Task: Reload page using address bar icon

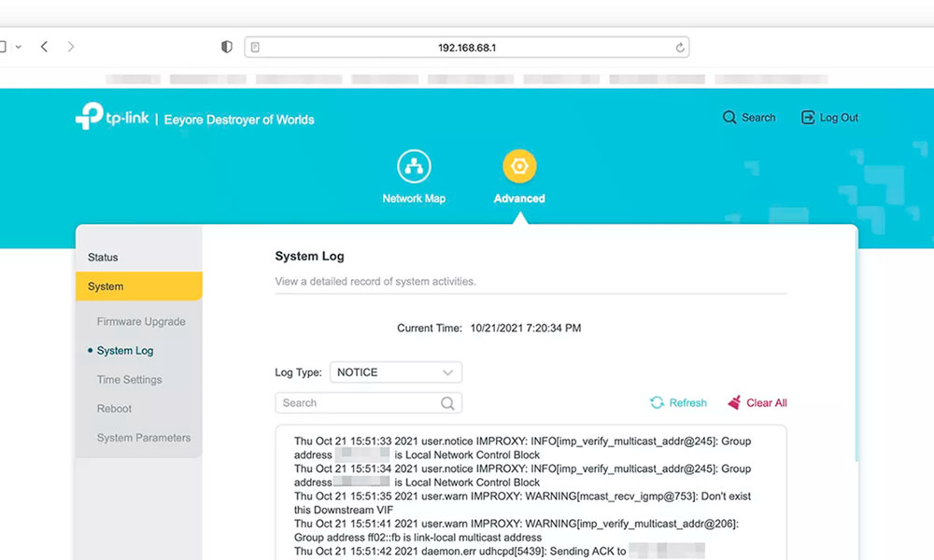Action: point(680,47)
